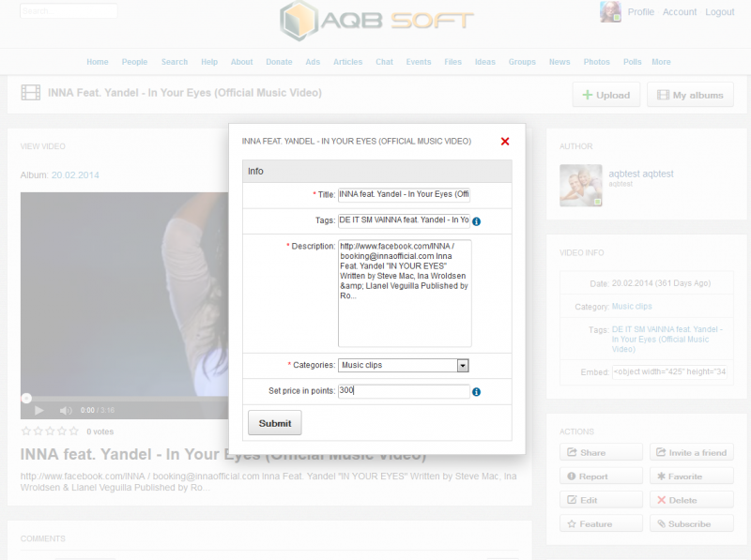Screen dimensions: 751x560
Task: Open the Music clips category link
Action: tap(632, 307)
